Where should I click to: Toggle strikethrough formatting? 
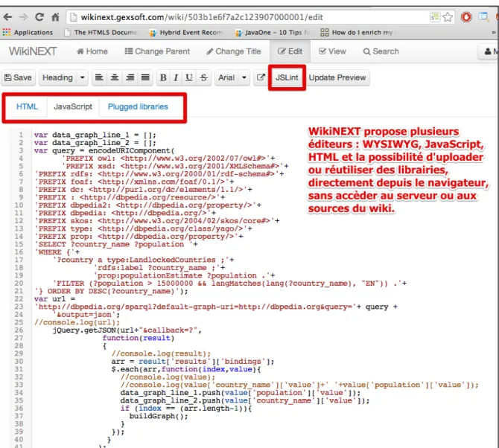203,77
